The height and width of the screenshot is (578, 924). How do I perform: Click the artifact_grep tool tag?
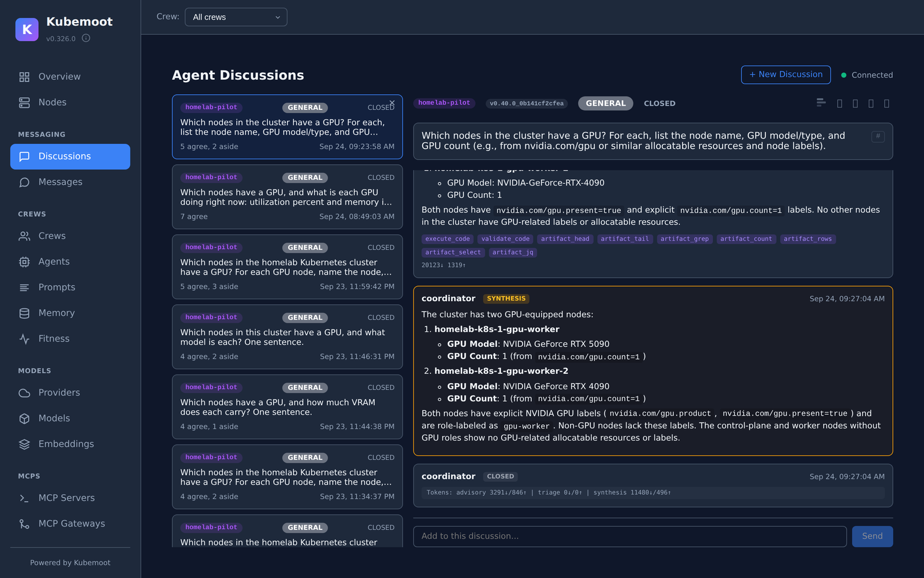tap(684, 239)
